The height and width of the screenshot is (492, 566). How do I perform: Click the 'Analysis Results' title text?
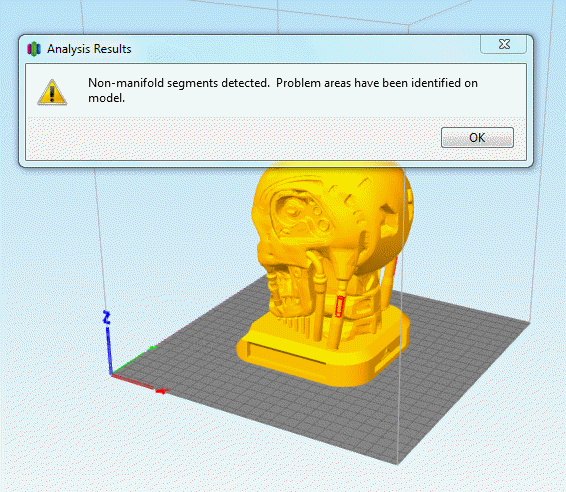click(89, 49)
